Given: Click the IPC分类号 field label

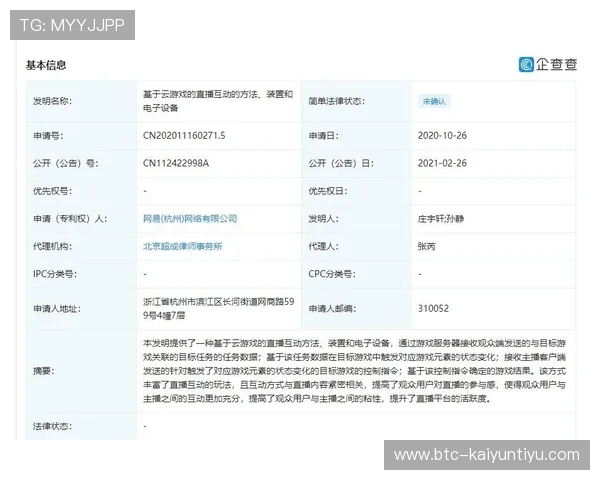Looking at the screenshot, I should point(55,274).
